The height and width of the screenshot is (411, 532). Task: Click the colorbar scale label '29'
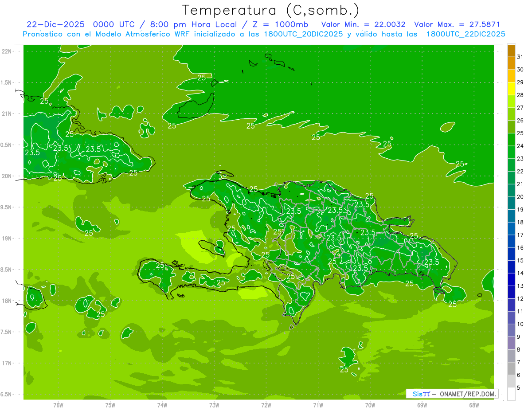(520, 82)
